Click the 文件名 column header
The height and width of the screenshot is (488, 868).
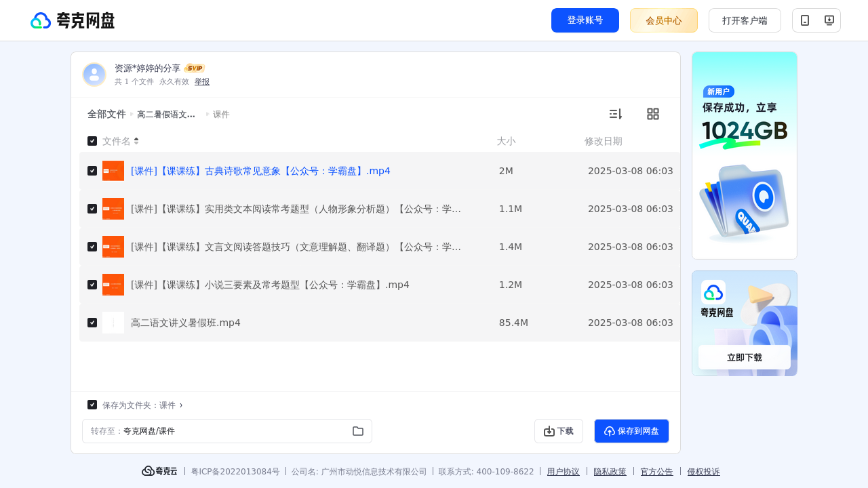point(117,141)
